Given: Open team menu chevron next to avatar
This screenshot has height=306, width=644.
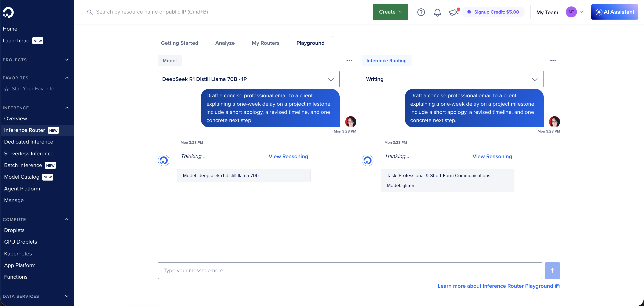Looking at the screenshot, I should click(581, 12).
